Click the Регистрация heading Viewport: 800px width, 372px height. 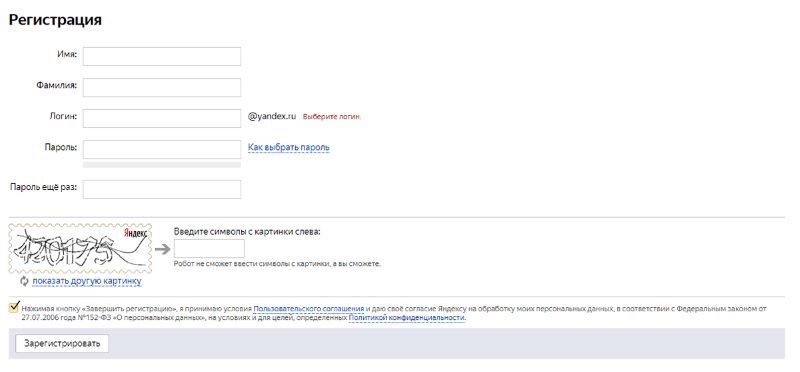(55, 20)
